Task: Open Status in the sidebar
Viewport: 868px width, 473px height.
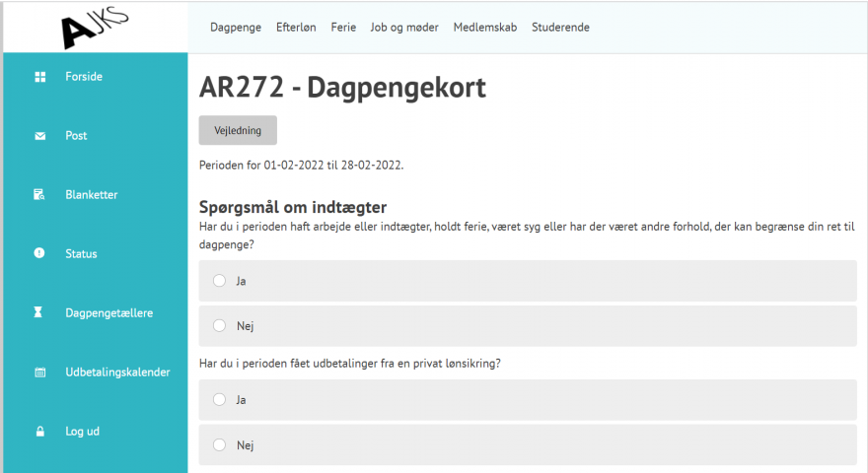Action: tap(81, 254)
